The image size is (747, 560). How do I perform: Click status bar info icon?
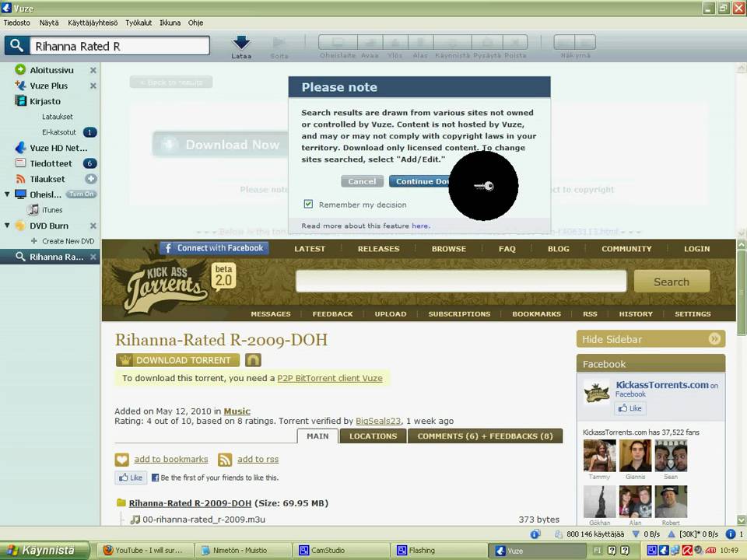(x=731, y=534)
